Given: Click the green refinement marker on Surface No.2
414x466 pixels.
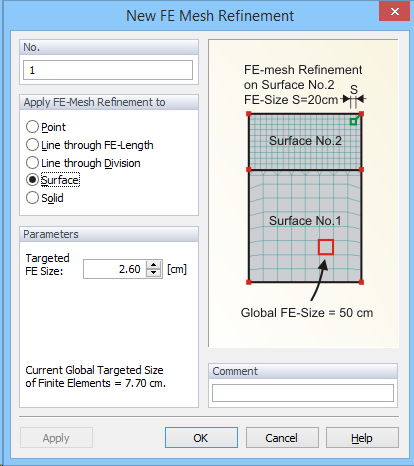Looking at the screenshot, I should (353, 122).
